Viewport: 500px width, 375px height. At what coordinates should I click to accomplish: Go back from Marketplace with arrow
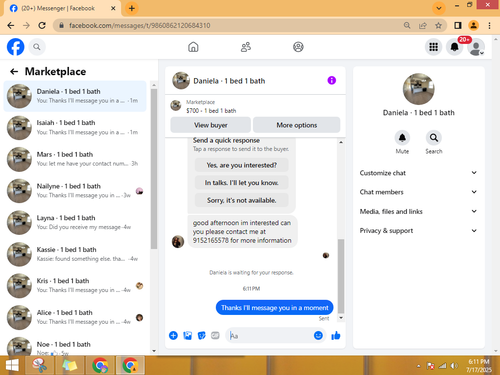point(14,71)
